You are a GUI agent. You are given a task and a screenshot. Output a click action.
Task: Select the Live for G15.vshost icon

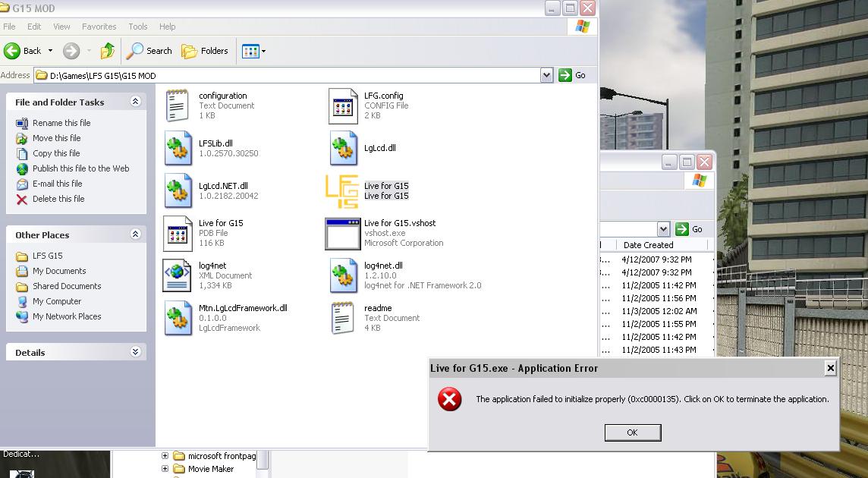point(343,233)
